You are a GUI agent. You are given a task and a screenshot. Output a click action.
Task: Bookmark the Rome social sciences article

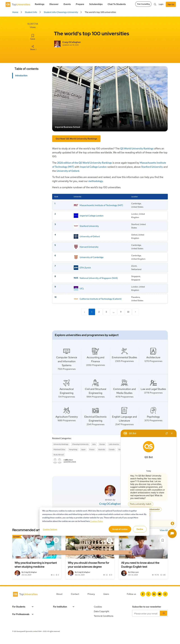pos(109,540)
